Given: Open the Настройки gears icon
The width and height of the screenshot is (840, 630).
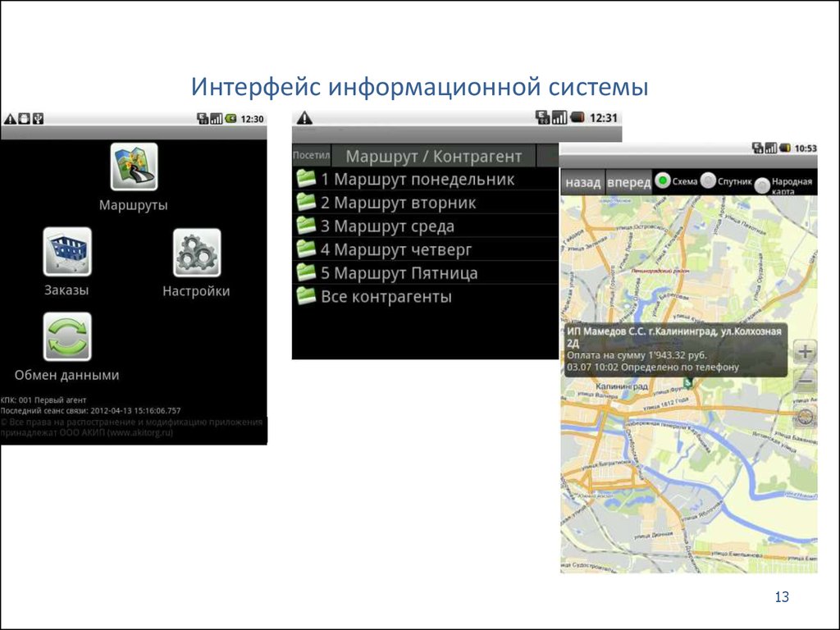Looking at the screenshot, I should (197, 253).
